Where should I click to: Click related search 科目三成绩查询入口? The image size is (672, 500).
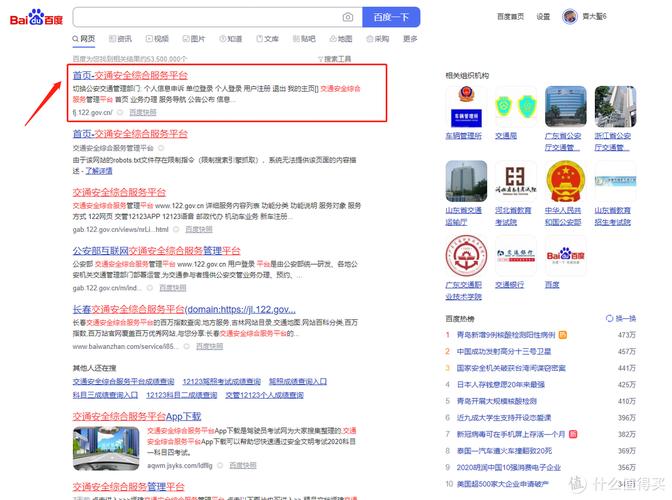pyautogui.click(x=105, y=395)
